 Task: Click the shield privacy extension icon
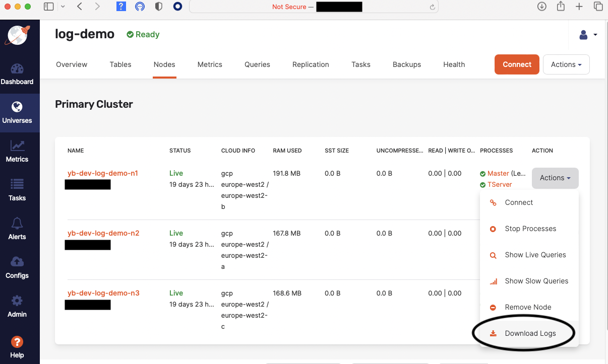[x=159, y=7]
